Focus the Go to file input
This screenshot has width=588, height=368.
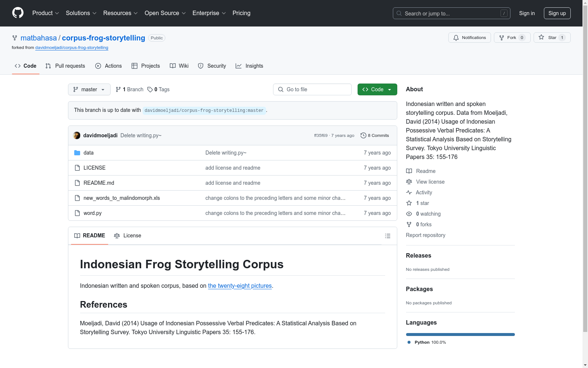click(312, 89)
